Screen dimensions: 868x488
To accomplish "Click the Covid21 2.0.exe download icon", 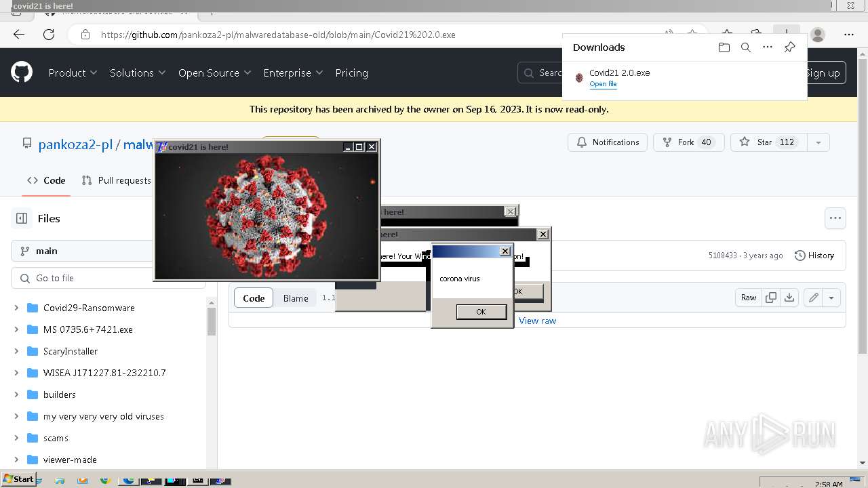I will click(579, 78).
